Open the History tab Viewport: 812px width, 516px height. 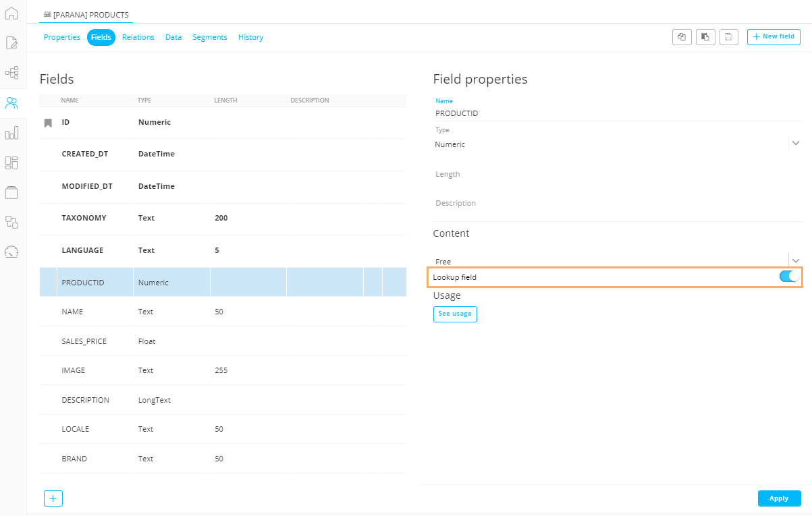pyautogui.click(x=250, y=37)
